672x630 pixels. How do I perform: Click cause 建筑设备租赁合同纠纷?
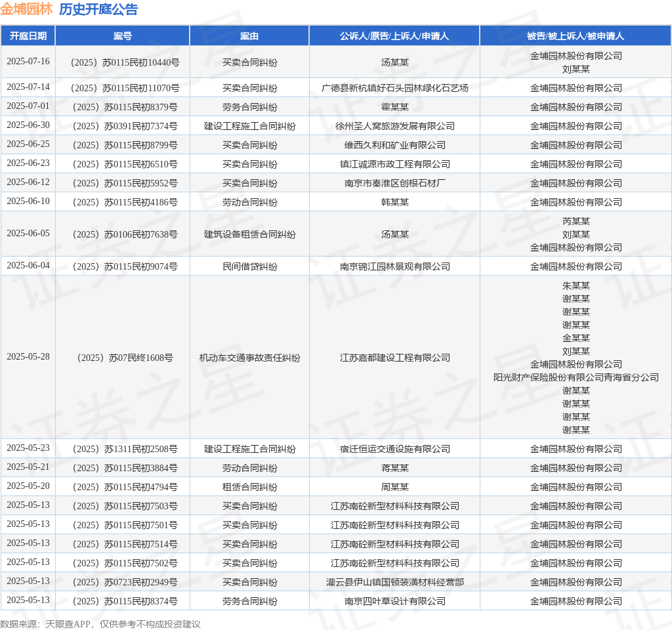(x=249, y=234)
